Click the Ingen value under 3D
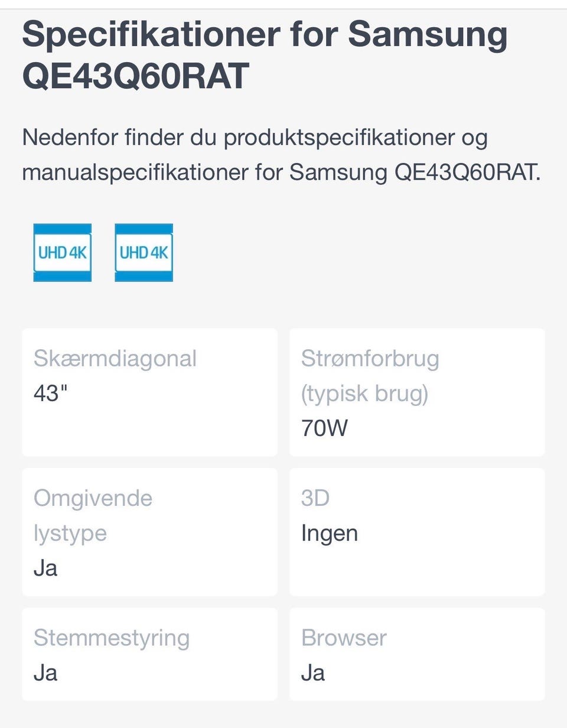 [x=330, y=533]
